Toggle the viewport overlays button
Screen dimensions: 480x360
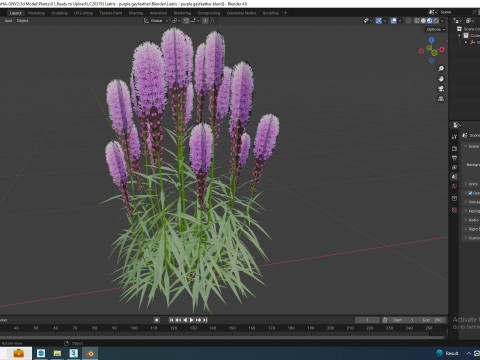coord(394,21)
